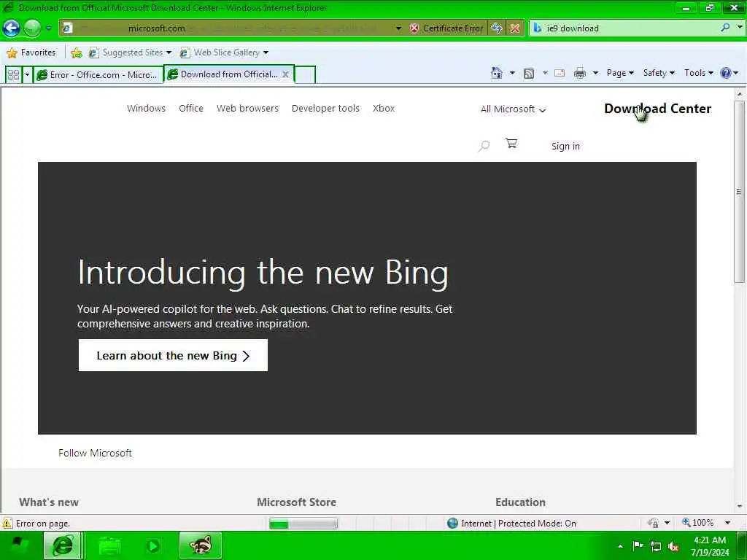Image resolution: width=747 pixels, height=560 pixels.
Task: Click the status bar privacy icon
Action: tap(653, 523)
